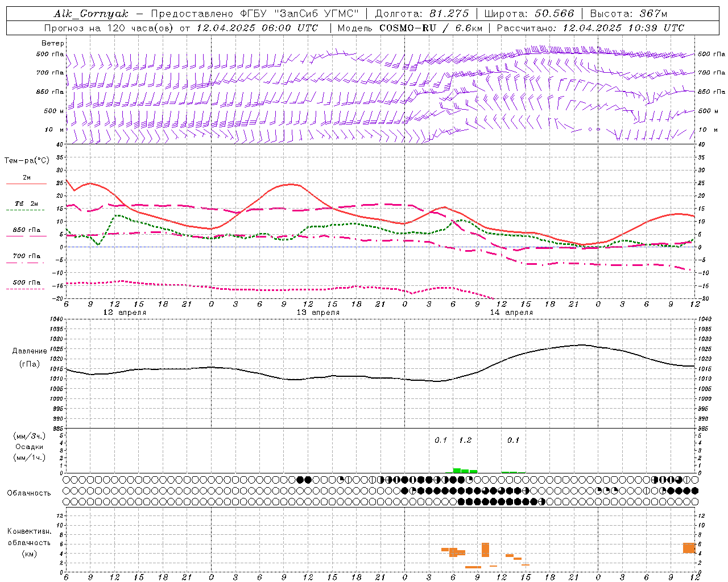
Task: Click the green dashed Td 2м legend line
Action: [26, 210]
